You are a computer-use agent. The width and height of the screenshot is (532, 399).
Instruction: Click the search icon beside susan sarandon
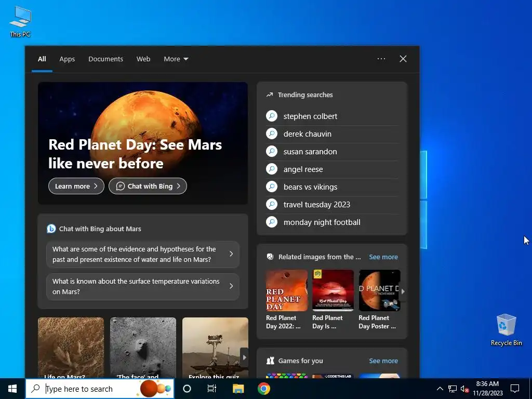click(271, 151)
